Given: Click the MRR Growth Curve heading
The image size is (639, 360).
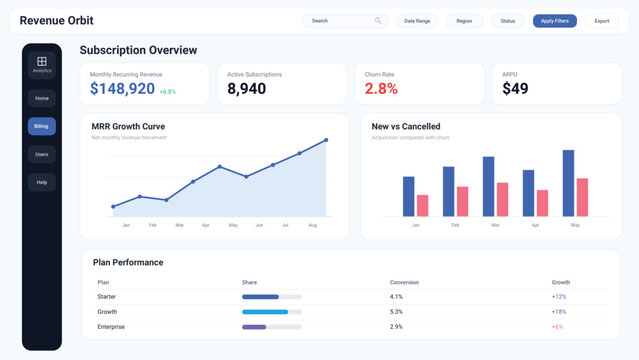Looking at the screenshot, I should pyautogui.click(x=128, y=126).
